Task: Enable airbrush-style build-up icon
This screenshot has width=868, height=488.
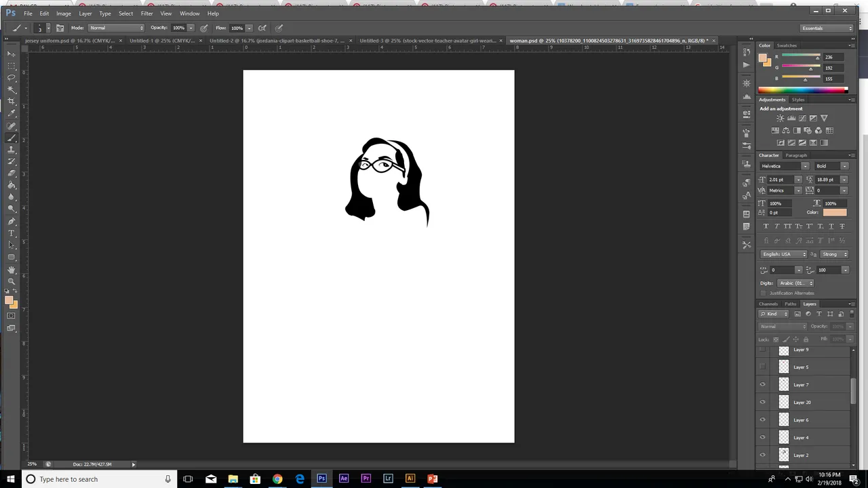Action: coord(262,28)
